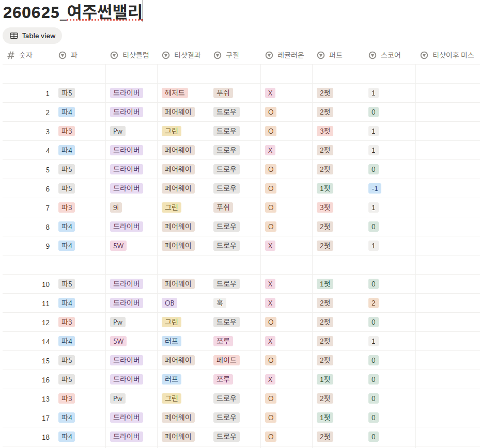480x448 pixels.
Task: Select the 그린 tag in row 12
Action: point(172,322)
